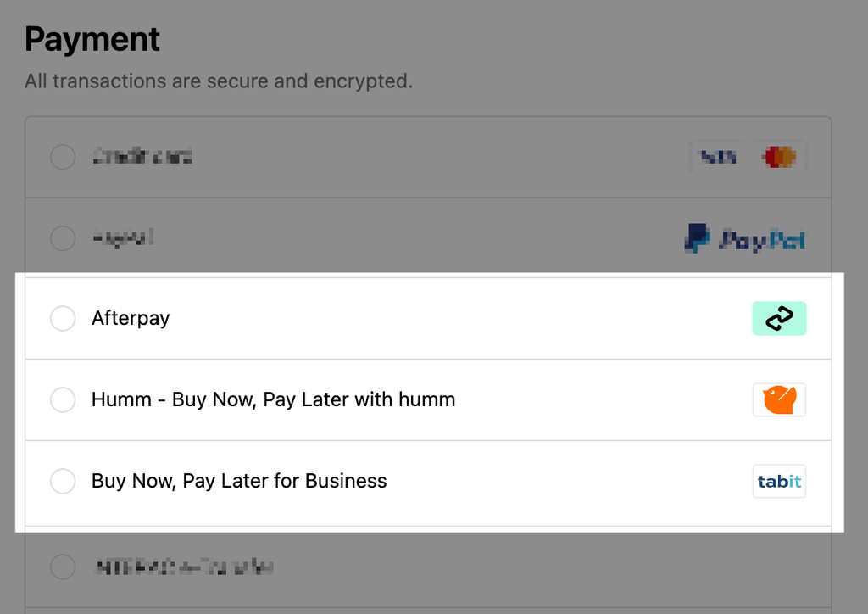Select the Afterpay radio button
The width and height of the screenshot is (868, 614).
point(63,318)
